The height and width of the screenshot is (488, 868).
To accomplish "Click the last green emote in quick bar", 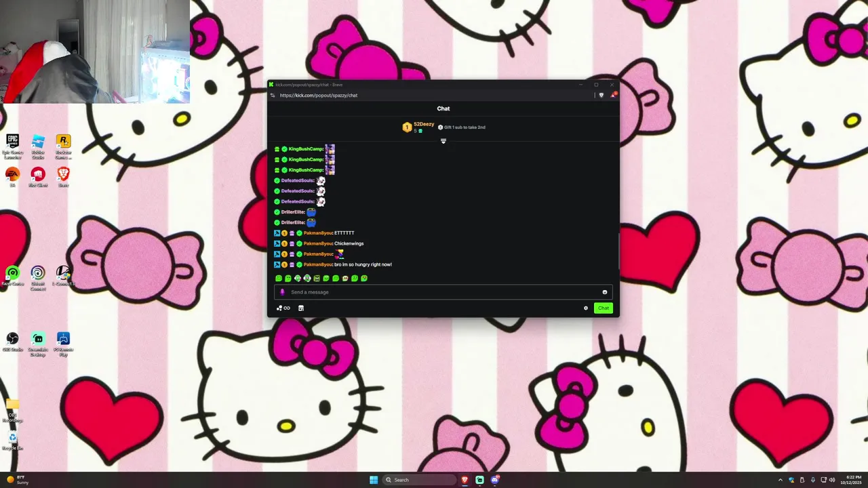I will (x=364, y=279).
